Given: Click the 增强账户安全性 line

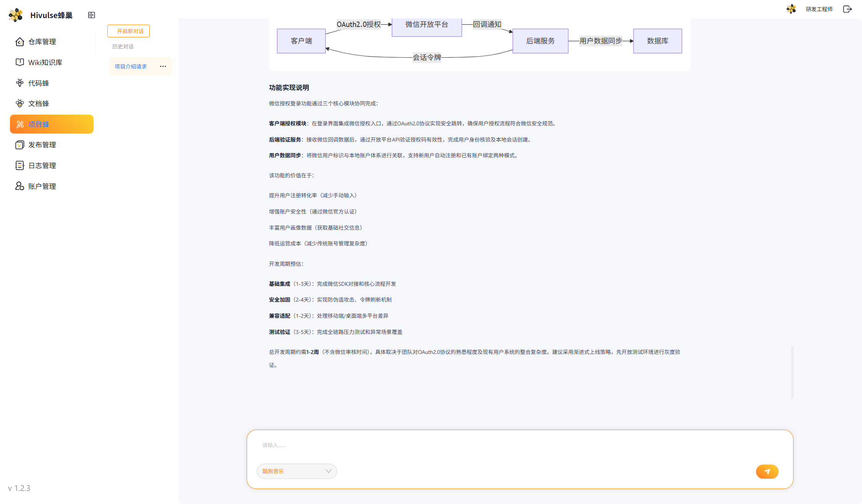Looking at the screenshot, I should tap(313, 212).
